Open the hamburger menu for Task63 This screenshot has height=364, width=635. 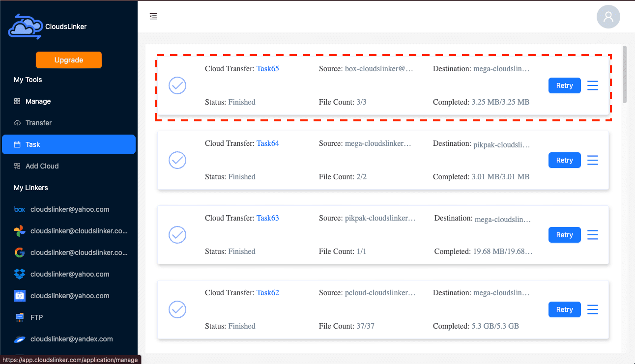[593, 235]
